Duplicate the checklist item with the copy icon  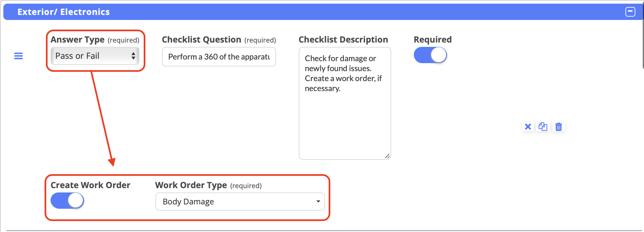(x=543, y=127)
